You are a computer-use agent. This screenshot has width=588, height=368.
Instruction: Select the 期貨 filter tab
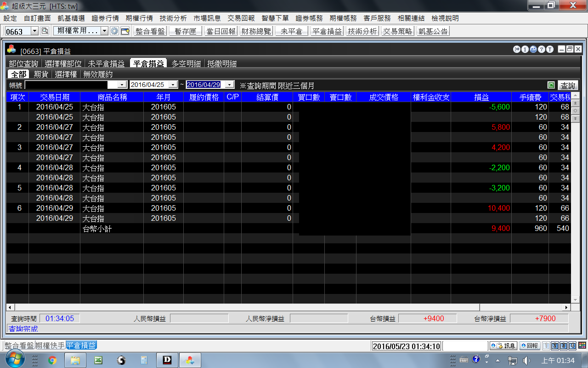click(41, 74)
